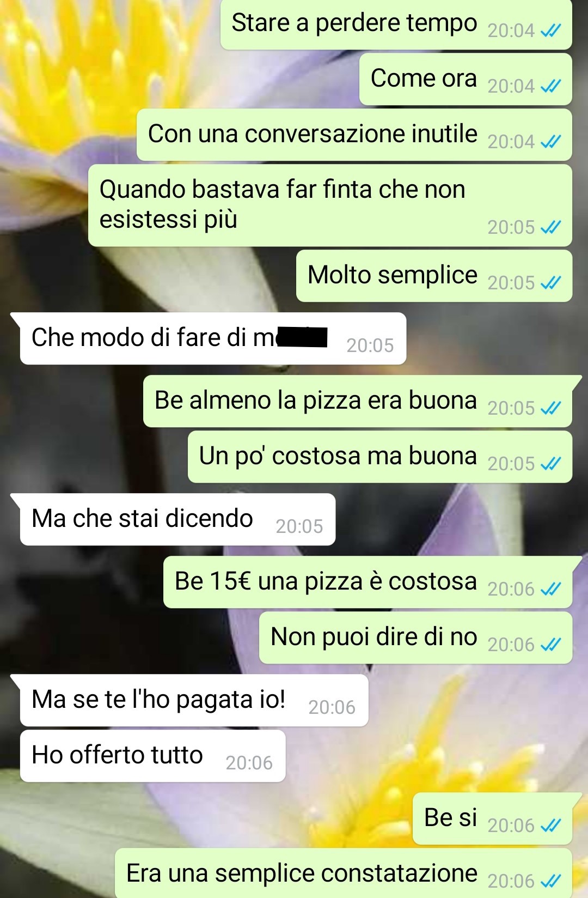This screenshot has height=898, width=588.
Task: Select the 'Be 15€ una pizza è costosa' bubble
Action: coord(368,582)
